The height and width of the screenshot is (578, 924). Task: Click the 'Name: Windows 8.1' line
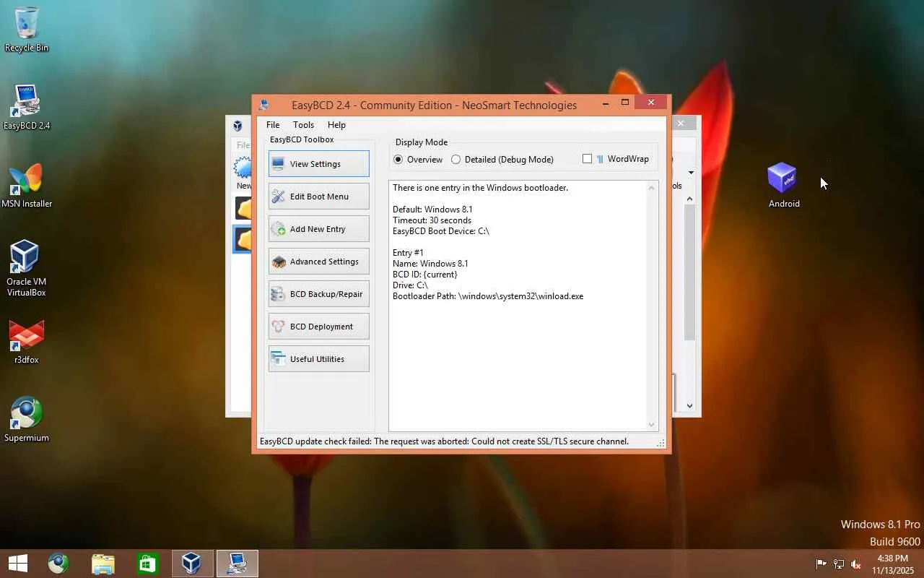tap(430, 264)
